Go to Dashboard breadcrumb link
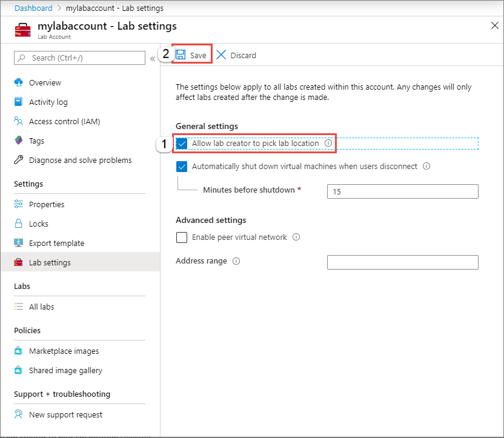This screenshot has width=504, height=438. [33, 8]
